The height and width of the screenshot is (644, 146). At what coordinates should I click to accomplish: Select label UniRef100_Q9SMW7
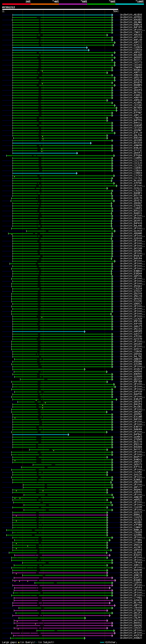coord(131,130)
